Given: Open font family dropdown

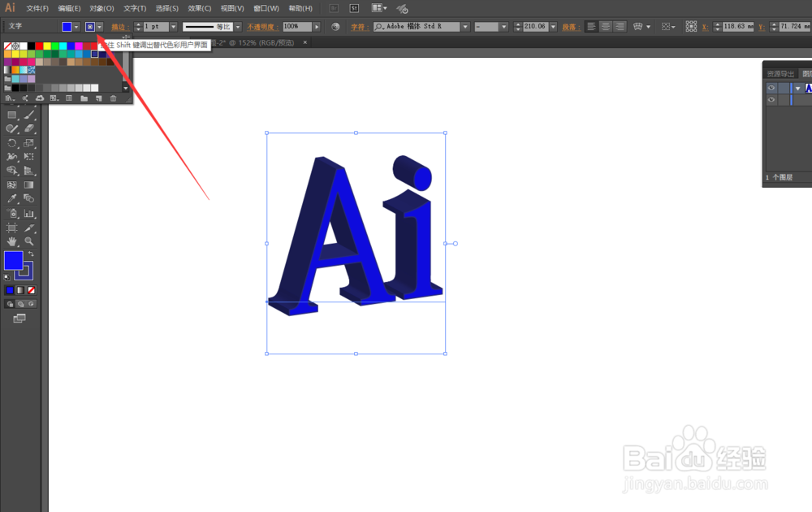Looking at the screenshot, I should [x=465, y=27].
